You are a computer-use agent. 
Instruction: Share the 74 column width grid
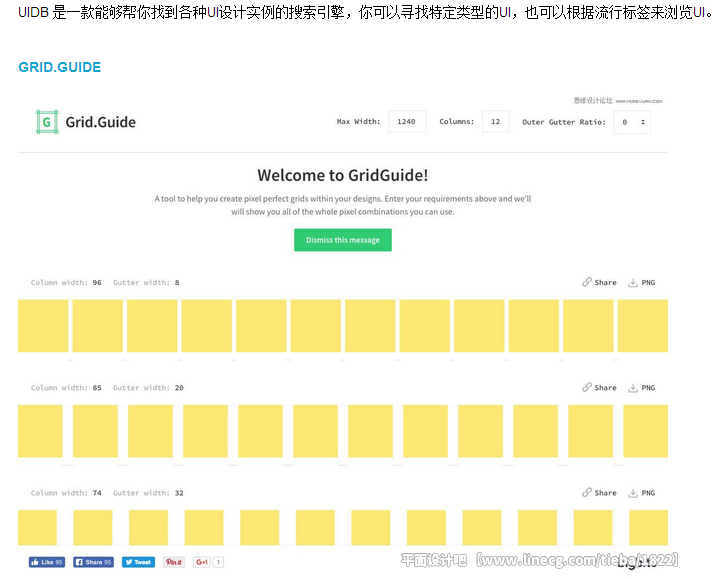pyautogui.click(x=605, y=493)
